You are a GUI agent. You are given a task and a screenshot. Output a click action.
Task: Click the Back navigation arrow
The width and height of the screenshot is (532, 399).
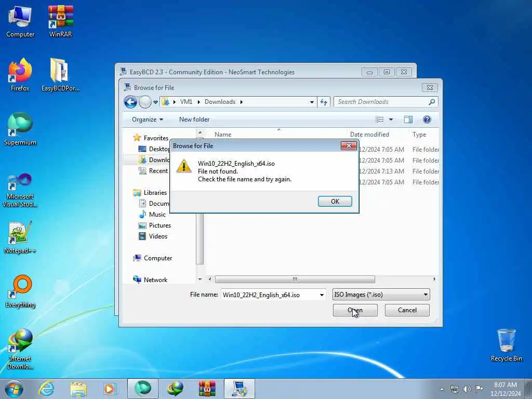click(x=130, y=102)
